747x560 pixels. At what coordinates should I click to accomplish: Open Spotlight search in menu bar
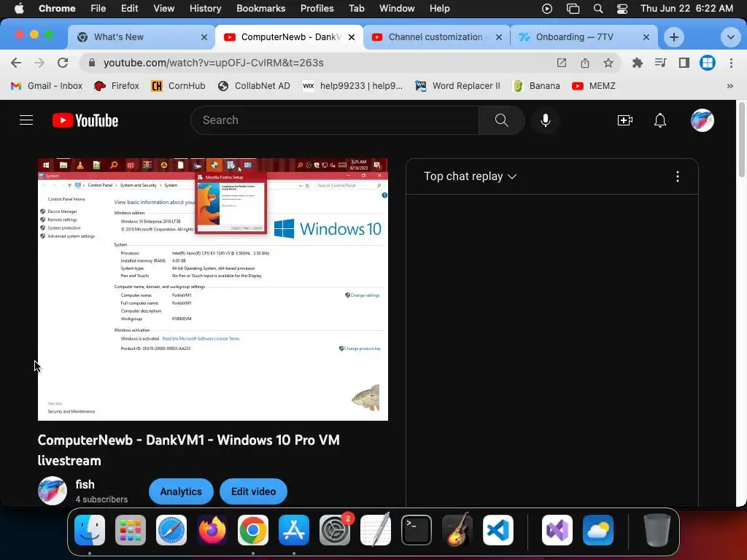click(598, 8)
